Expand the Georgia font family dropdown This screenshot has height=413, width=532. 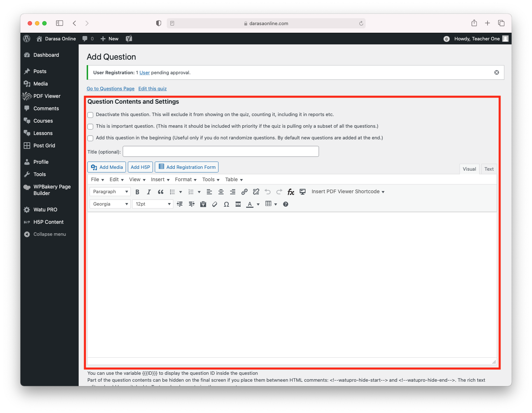pyautogui.click(x=110, y=204)
